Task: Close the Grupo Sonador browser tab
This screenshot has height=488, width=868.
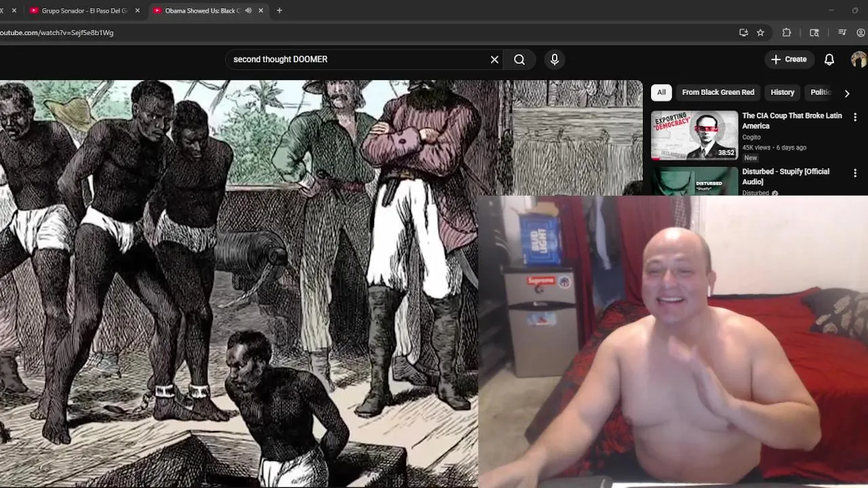Action: pos(138,11)
